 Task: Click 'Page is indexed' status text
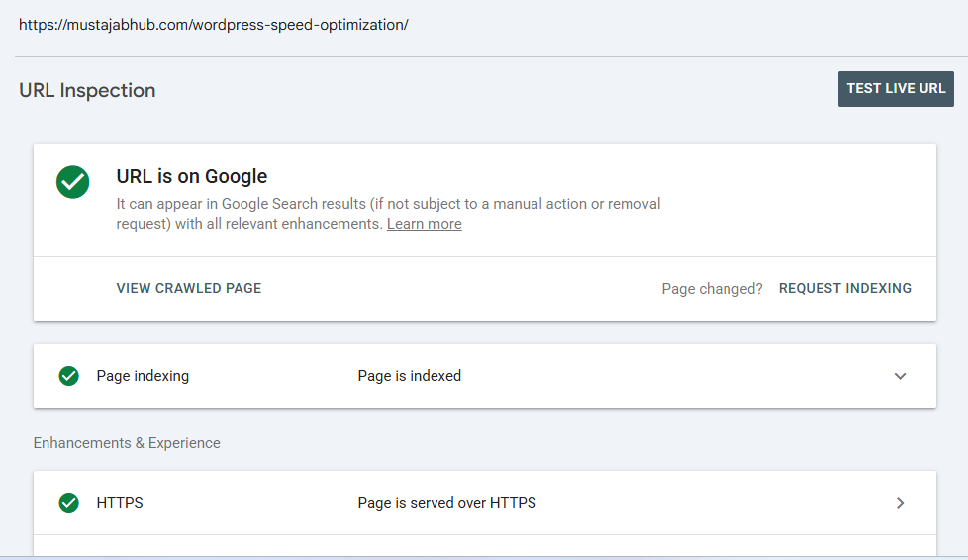410,376
